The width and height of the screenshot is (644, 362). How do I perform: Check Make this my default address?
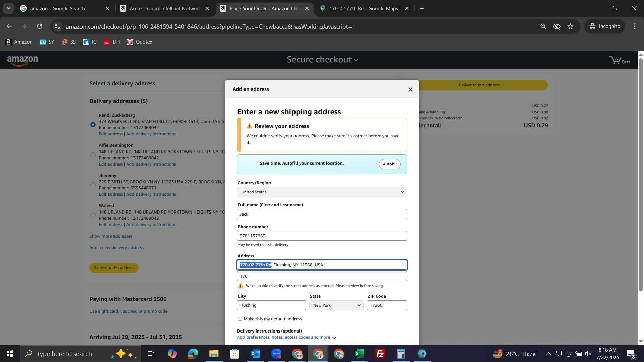pos(240,319)
